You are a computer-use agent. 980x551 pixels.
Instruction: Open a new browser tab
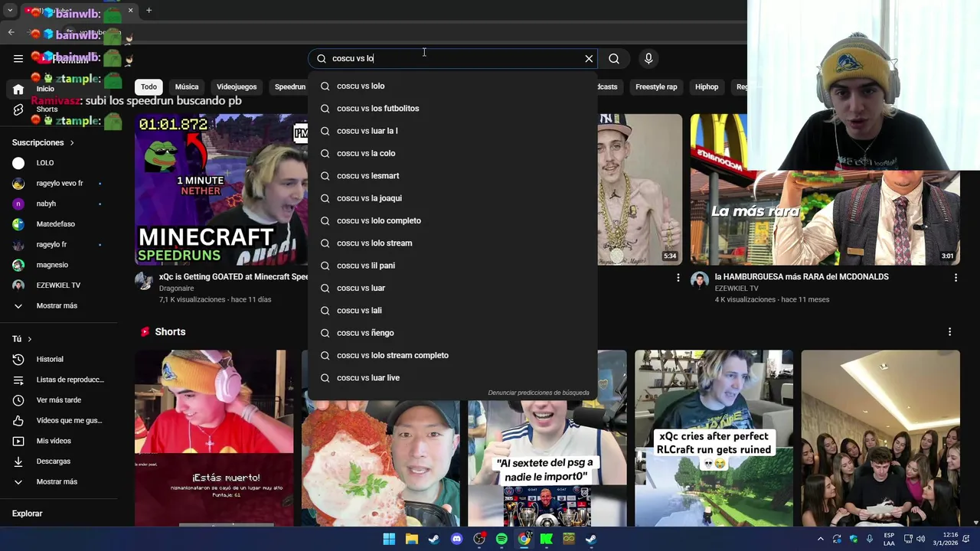(149, 11)
